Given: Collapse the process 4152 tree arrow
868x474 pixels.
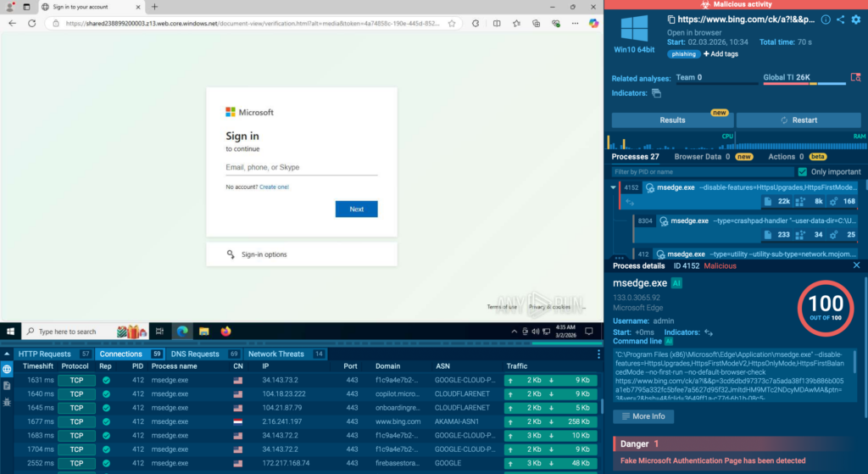Looking at the screenshot, I should pyautogui.click(x=613, y=187).
